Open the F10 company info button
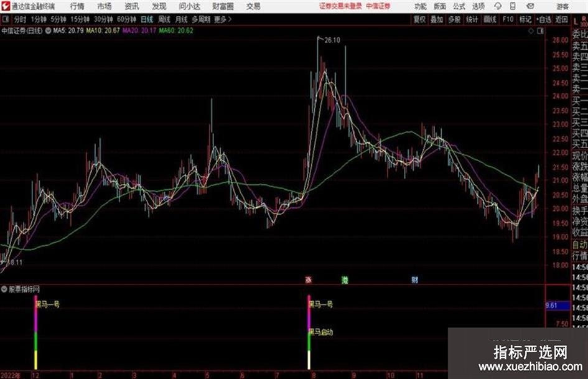Image resolution: width=588 pixels, height=379 pixels. (508, 19)
